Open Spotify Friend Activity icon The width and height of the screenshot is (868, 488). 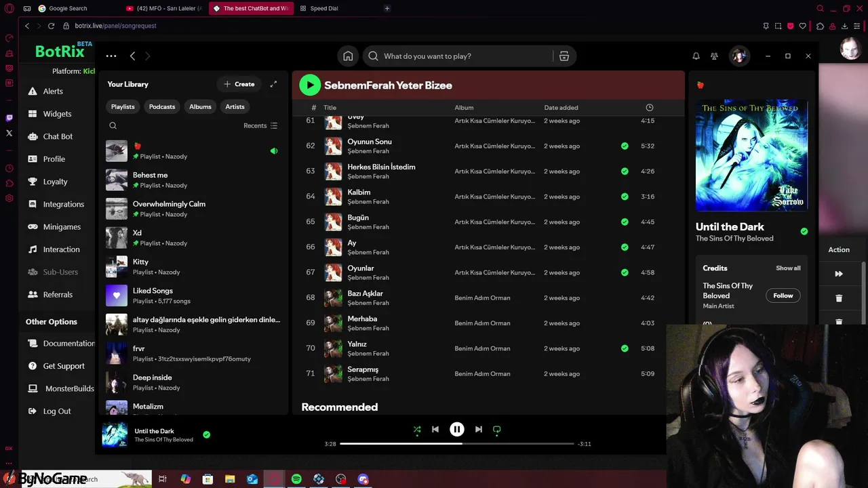click(x=714, y=56)
